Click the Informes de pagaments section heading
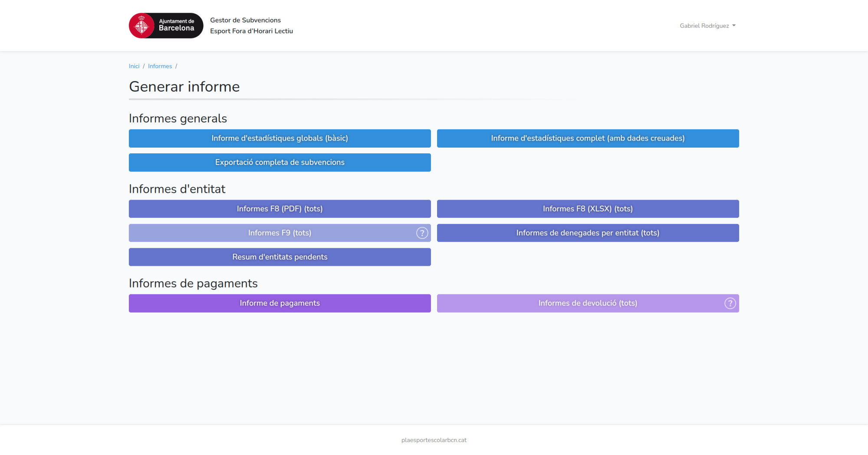The width and height of the screenshot is (868, 455). pos(193,283)
